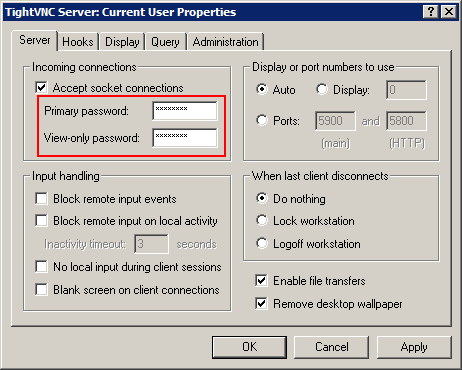
Task: Enable Block remote input events
Action: (x=41, y=199)
